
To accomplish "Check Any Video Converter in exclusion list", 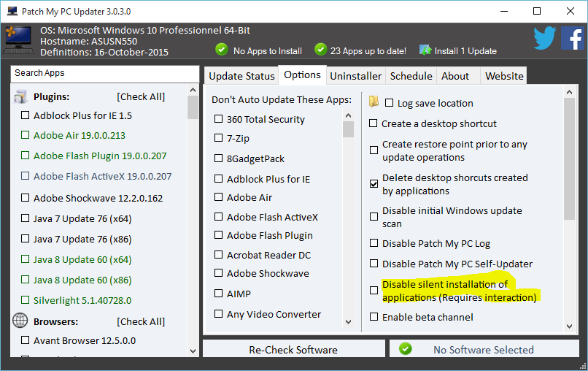I will (x=218, y=313).
